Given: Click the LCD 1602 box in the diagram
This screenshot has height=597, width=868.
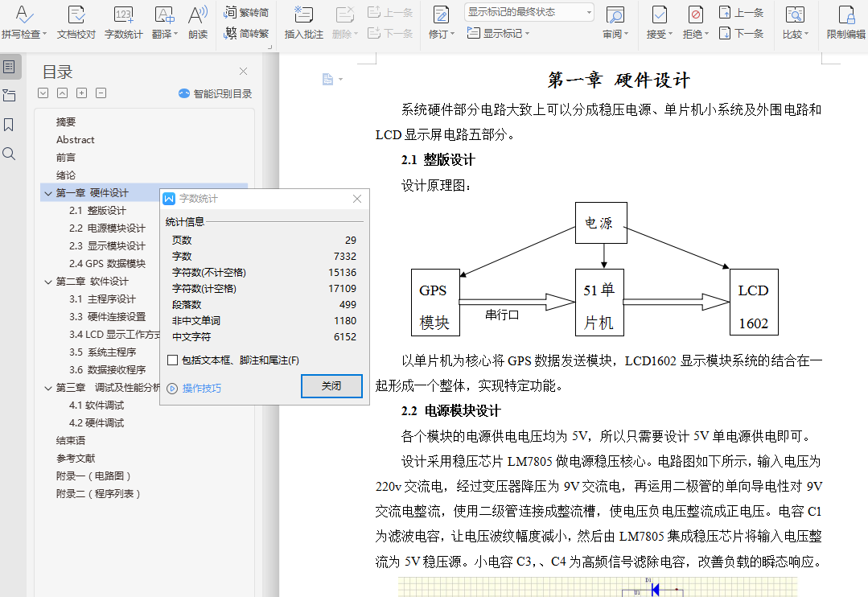Looking at the screenshot, I should [x=754, y=303].
